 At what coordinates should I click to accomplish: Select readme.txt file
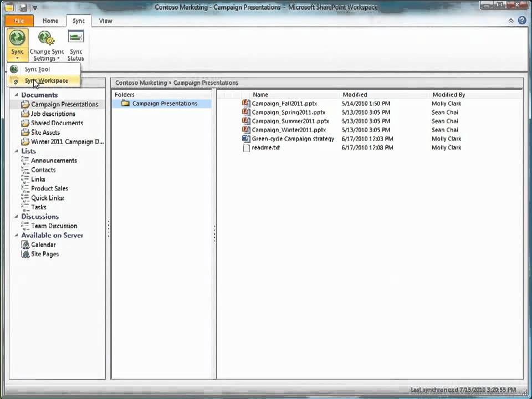(265, 147)
